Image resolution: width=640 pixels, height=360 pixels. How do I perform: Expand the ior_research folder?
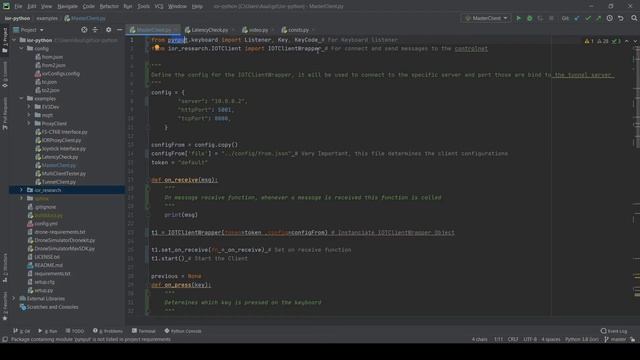point(22,190)
